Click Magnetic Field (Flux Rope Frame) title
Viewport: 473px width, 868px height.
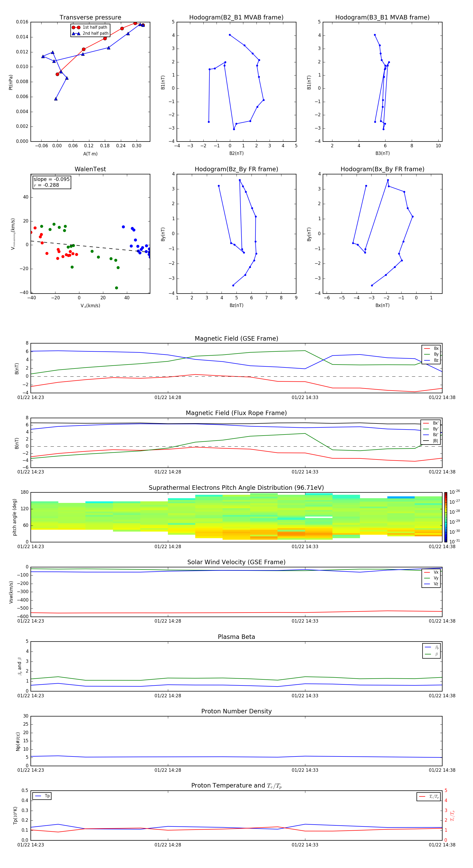click(x=236, y=413)
